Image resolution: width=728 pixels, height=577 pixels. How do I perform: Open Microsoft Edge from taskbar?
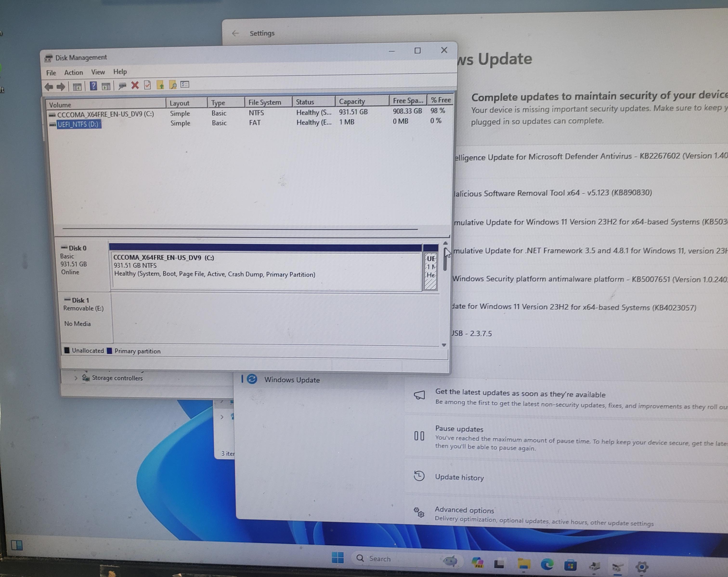(547, 564)
